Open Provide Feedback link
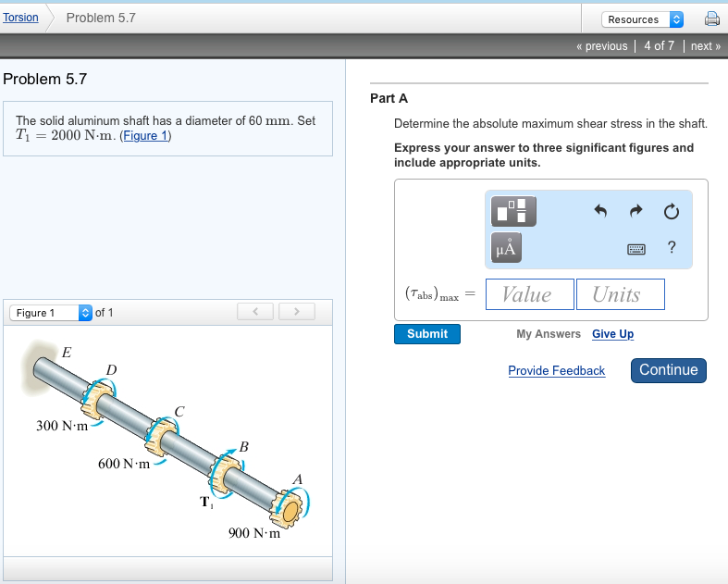This screenshot has width=728, height=584. click(x=557, y=371)
